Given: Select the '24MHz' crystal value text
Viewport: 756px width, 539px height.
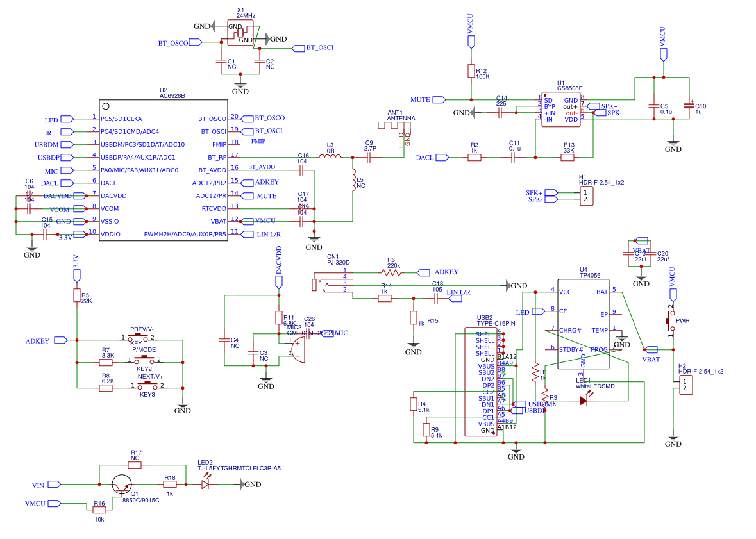Looking at the screenshot, I should (x=246, y=16).
